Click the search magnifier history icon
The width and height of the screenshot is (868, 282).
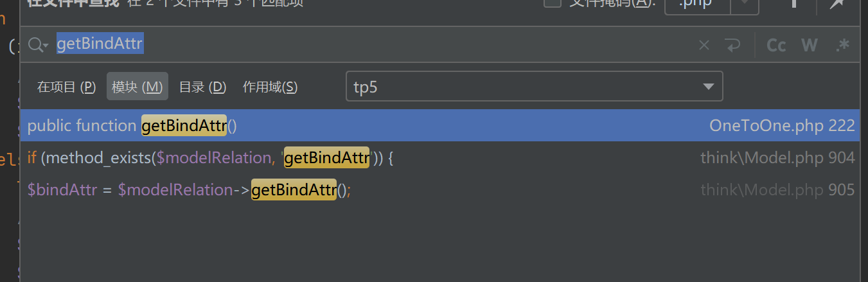coord(37,45)
